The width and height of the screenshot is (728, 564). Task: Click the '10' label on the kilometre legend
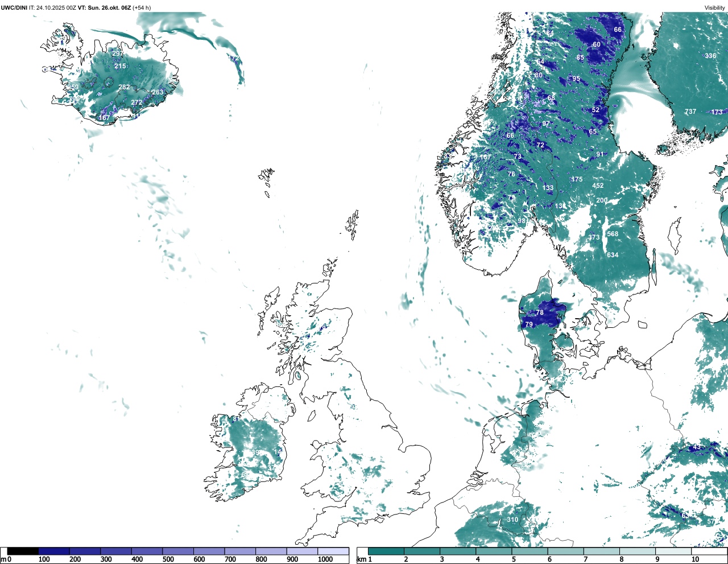[x=695, y=559]
